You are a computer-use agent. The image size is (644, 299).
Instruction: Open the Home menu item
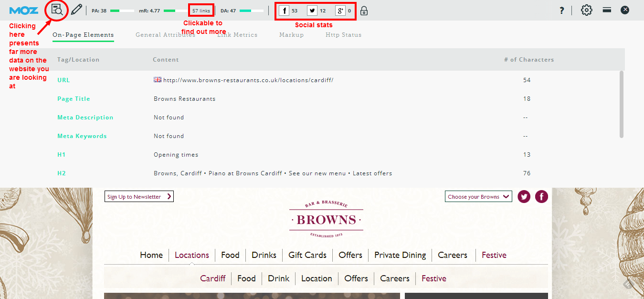pos(151,255)
